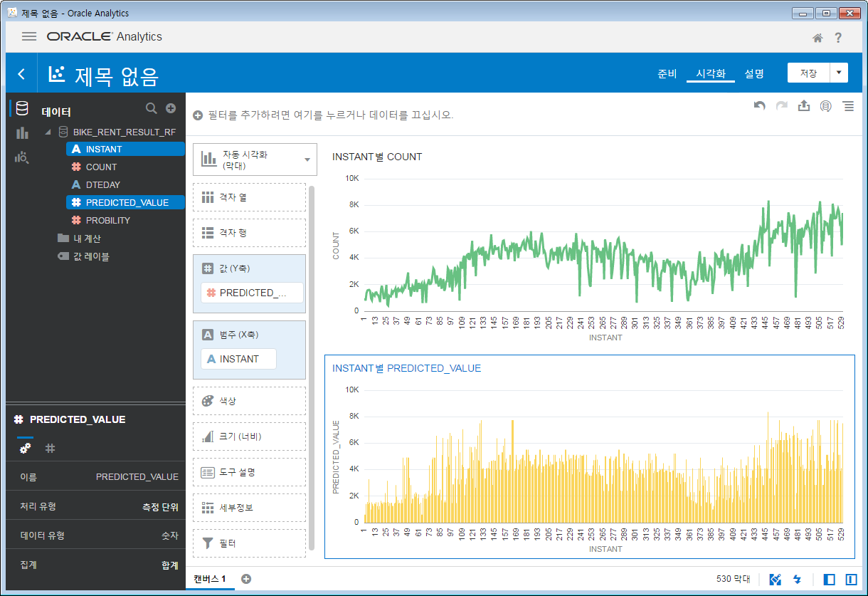The height and width of the screenshot is (596, 868).
Task: Switch to the 시각화 tab
Action: (711, 73)
